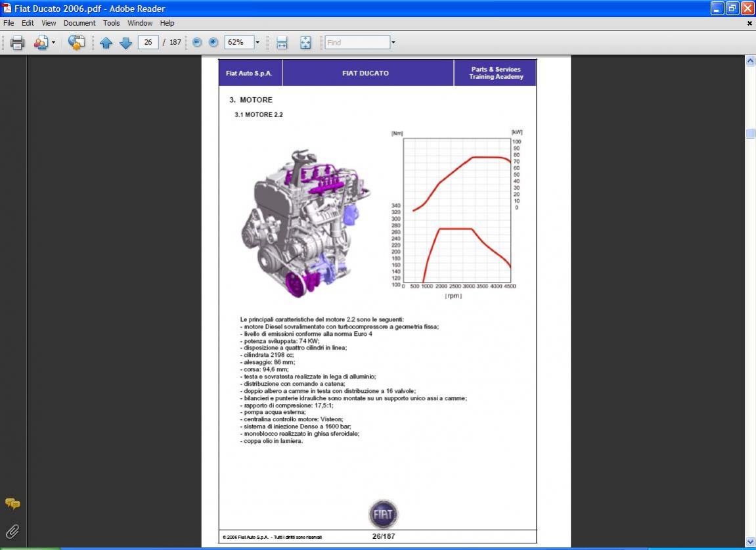756x550 pixels.
Task: Click 'centralina controllo motore: Visteon;' line
Action: pos(292,419)
